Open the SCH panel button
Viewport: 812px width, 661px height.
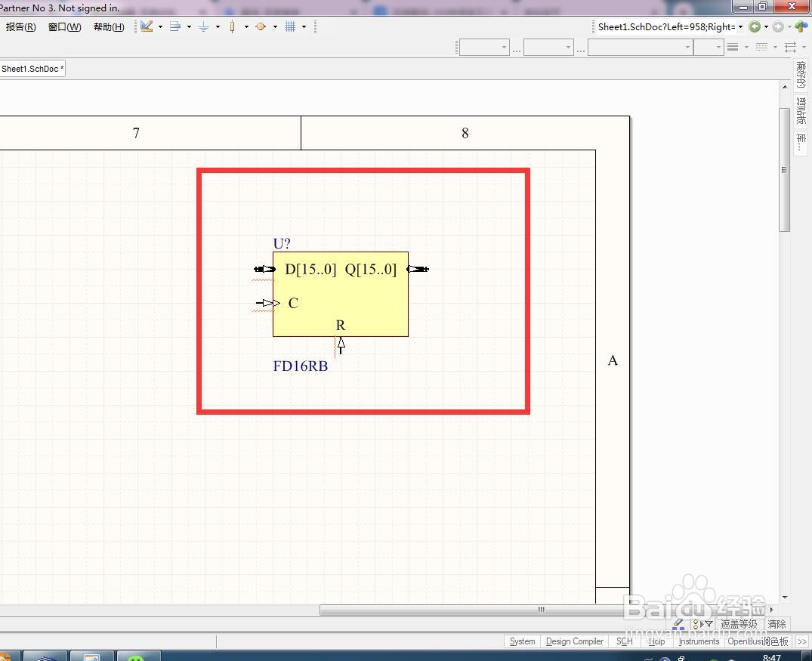pos(624,641)
